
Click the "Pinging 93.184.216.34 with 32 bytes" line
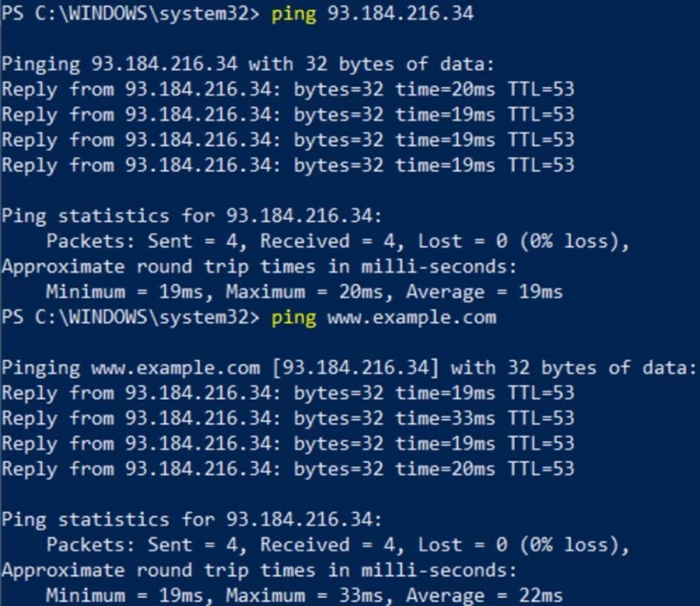247,65
